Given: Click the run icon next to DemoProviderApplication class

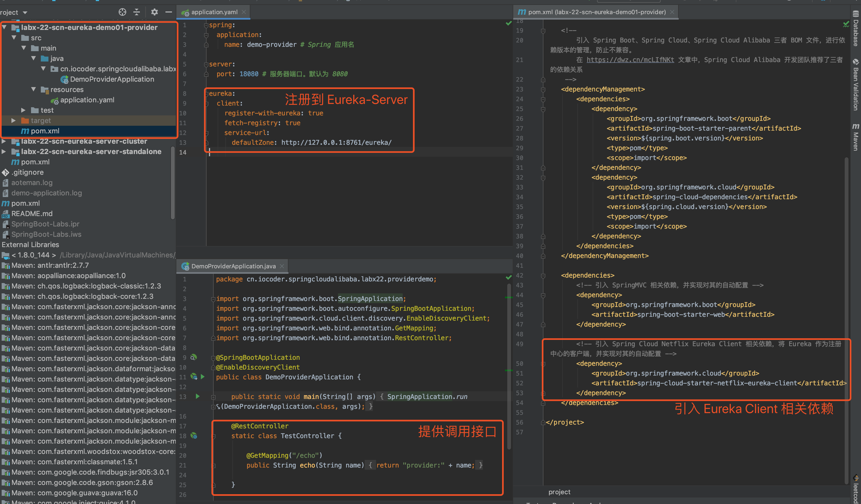Looking at the screenshot, I should (203, 377).
